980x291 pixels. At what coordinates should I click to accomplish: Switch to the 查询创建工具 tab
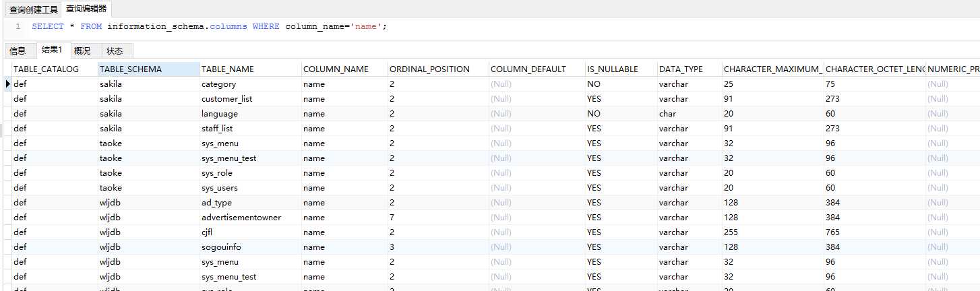click(x=33, y=9)
